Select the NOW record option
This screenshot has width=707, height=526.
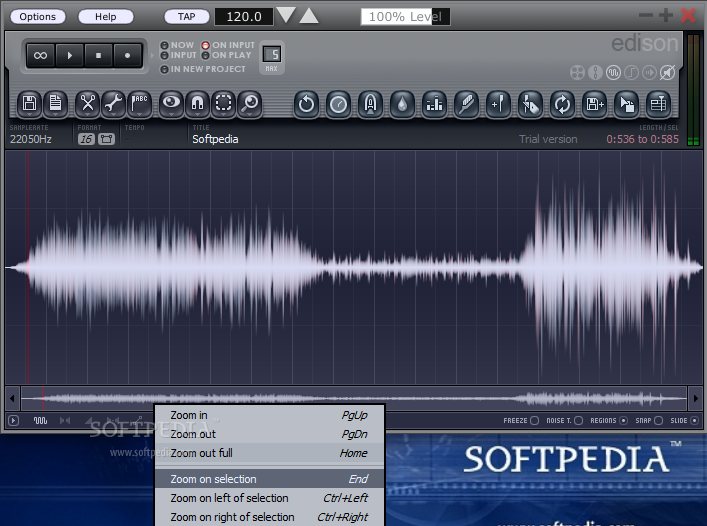(177, 45)
